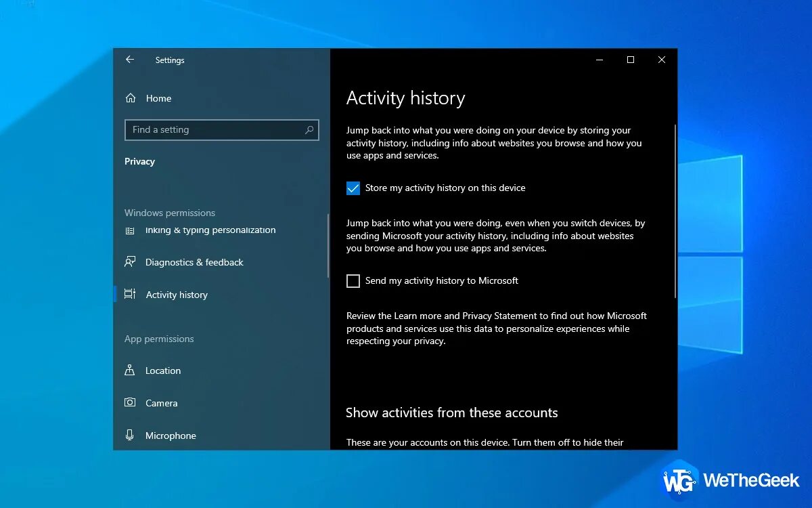Maximize the Settings window

click(x=631, y=60)
